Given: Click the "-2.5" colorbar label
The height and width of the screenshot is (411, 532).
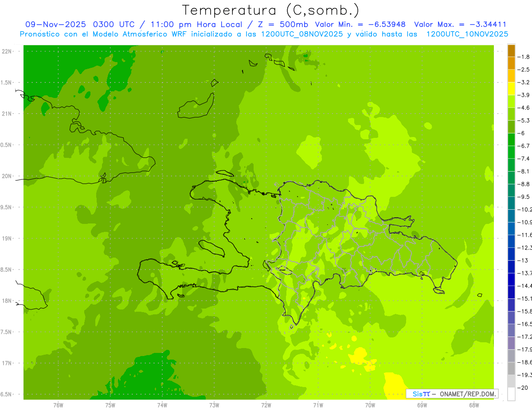Looking at the screenshot, I should tap(524, 70).
